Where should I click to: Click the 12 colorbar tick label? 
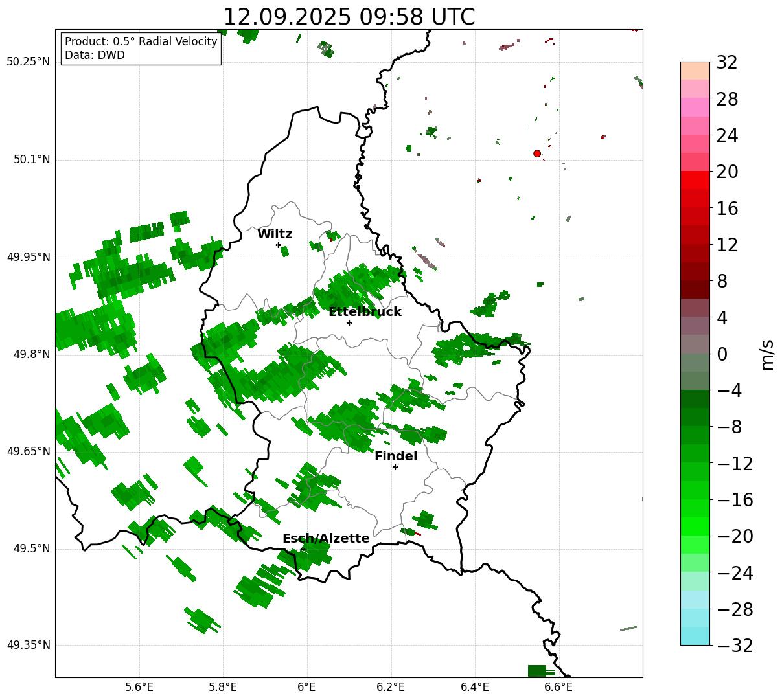click(728, 245)
